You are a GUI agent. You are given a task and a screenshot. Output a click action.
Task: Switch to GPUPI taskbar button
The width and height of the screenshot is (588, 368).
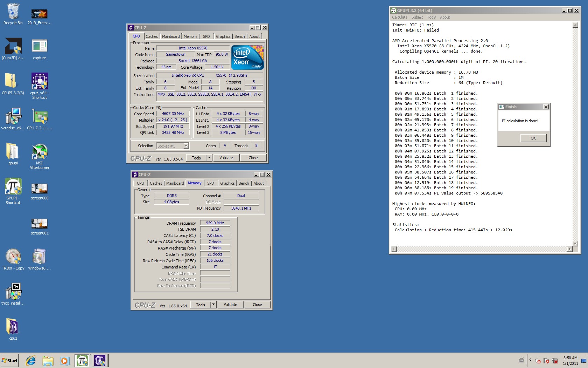tap(82, 361)
